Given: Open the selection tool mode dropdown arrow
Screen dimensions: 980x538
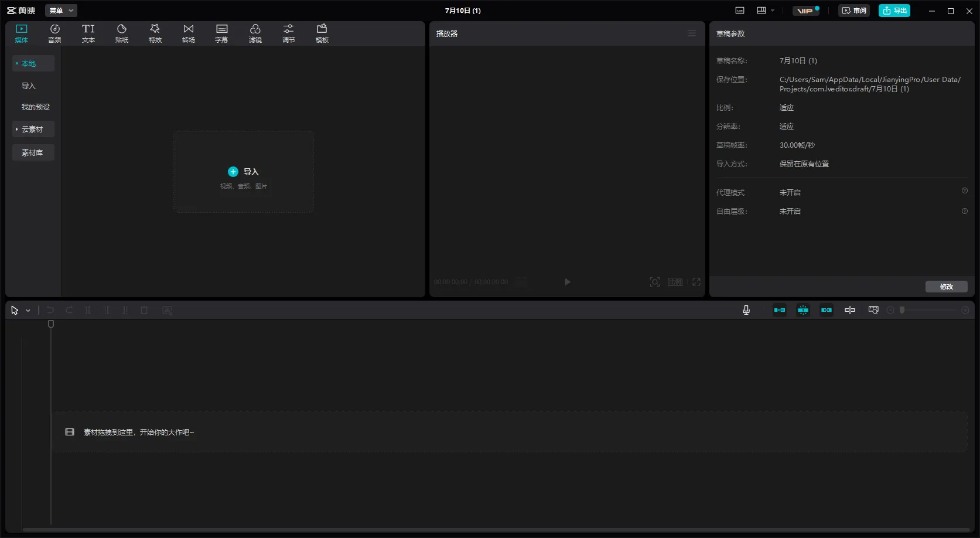Looking at the screenshot, I should [28, 311].
